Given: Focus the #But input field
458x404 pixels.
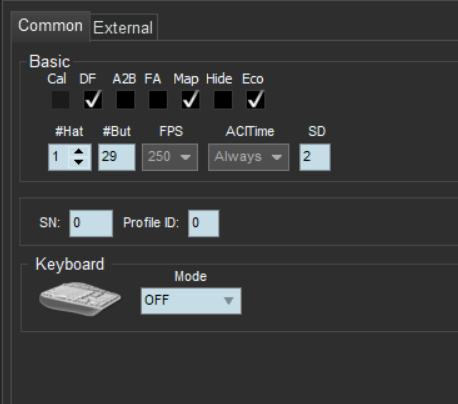Looking at the screenshot, I should coord(117,157).
